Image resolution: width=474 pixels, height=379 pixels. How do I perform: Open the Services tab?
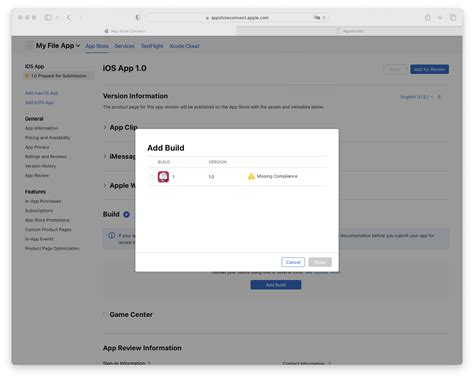pos(124,46)
